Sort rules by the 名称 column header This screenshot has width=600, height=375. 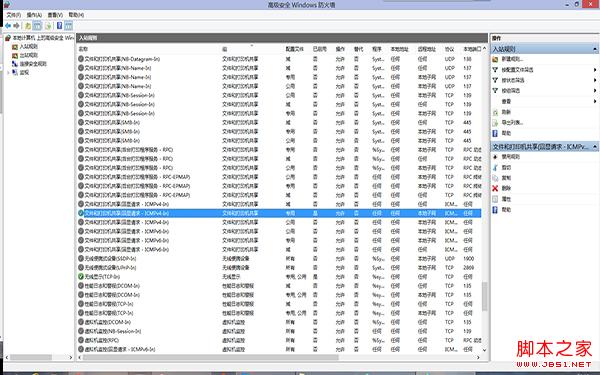(x=148, y=49)
